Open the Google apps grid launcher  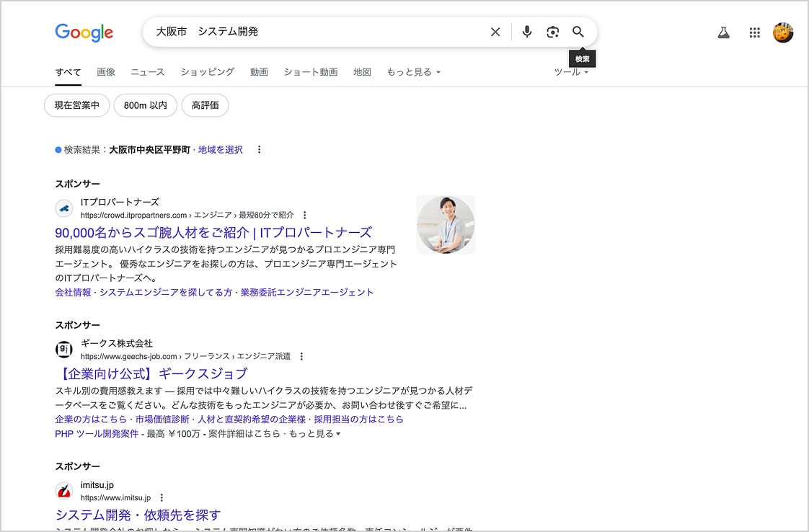click(x=754, y=32)
